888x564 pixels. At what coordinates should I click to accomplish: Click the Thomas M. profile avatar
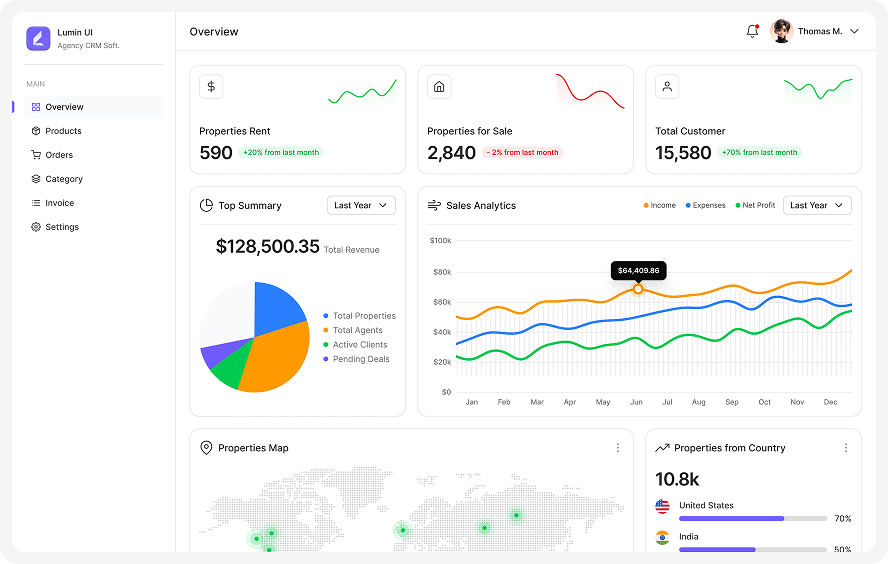click(782, 32)
